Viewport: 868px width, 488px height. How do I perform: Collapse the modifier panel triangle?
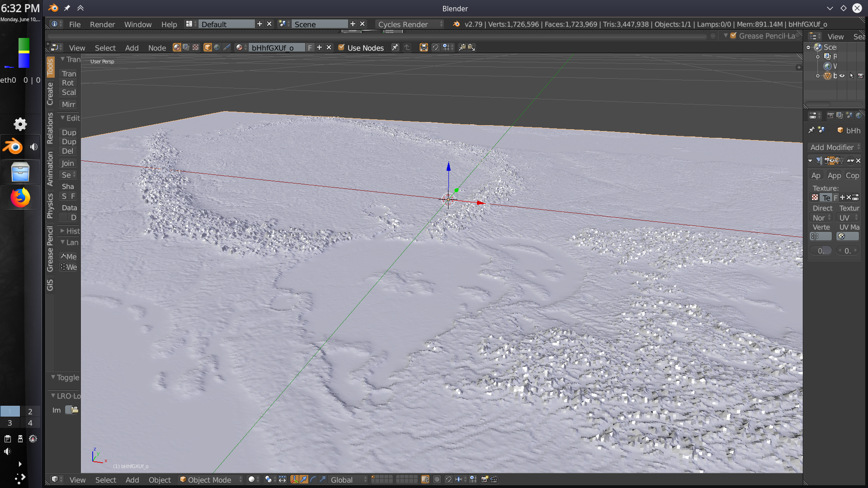810,160
